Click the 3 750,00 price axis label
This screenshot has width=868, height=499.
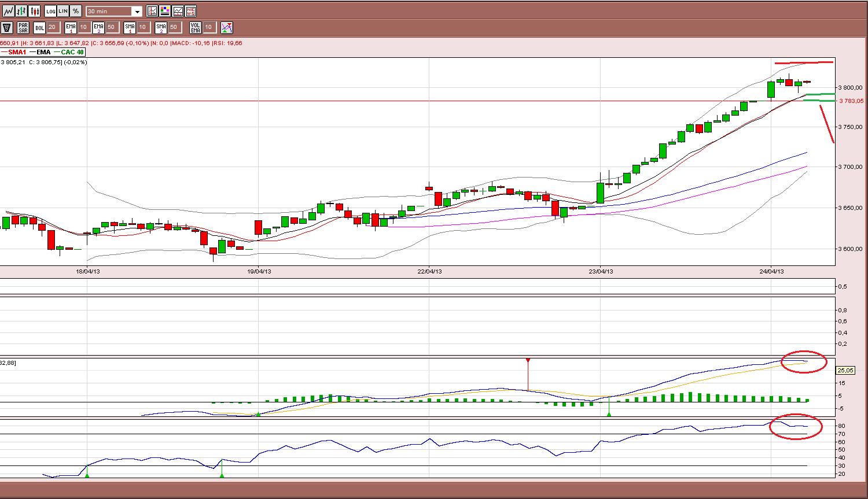click(x=851, y=127)
